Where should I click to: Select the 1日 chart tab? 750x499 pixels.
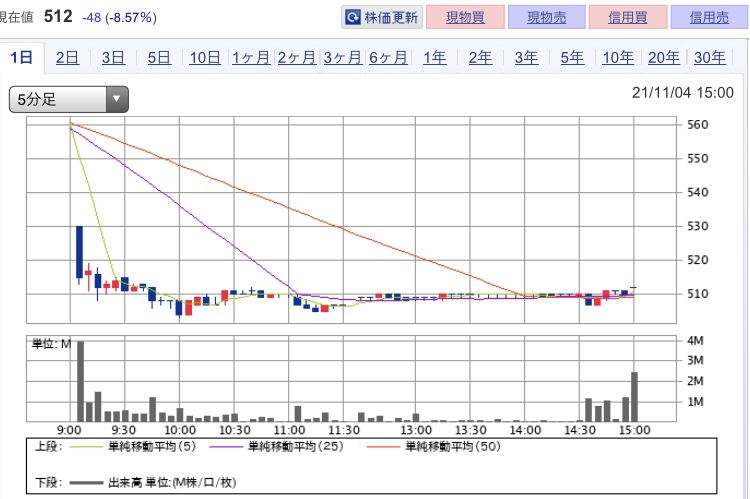click(22, 58)
